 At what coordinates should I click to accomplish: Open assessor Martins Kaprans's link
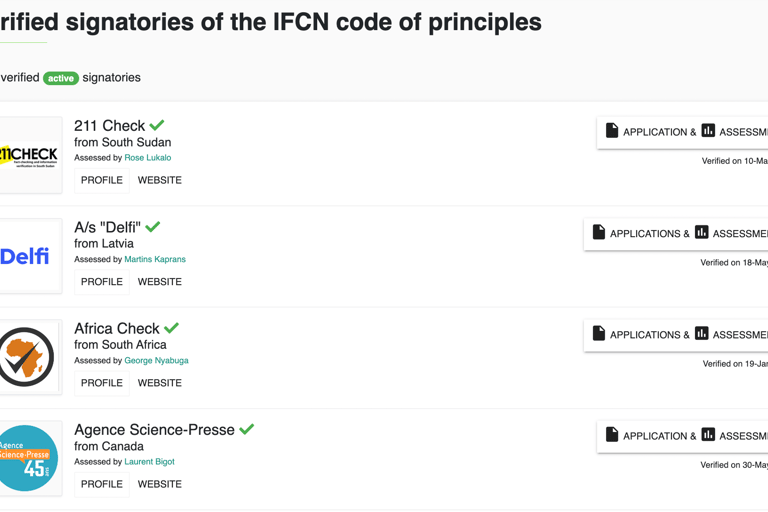click(x=155, y=259)
